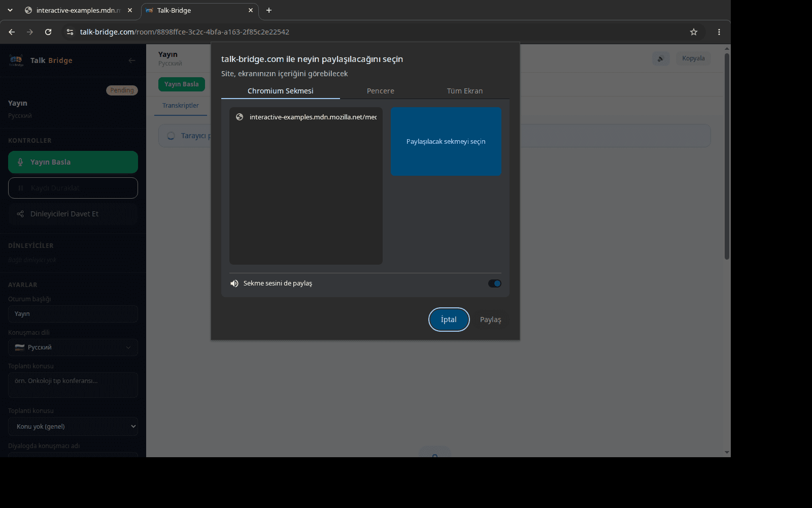Collapse the sidebar with the left arrow
The height and width of the screenshot is (508, 812).
132,60
